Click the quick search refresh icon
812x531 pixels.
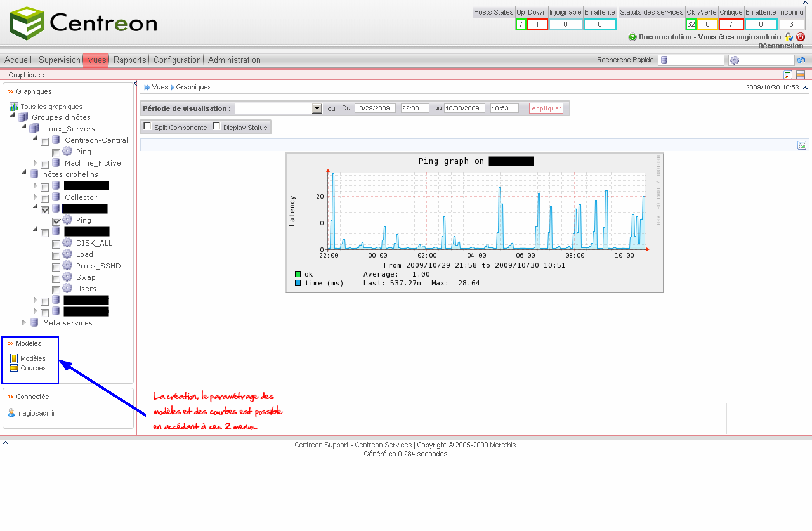click(802, 60)
